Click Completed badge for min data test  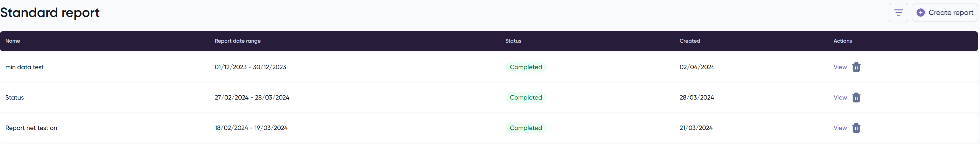tap(525, 67)
